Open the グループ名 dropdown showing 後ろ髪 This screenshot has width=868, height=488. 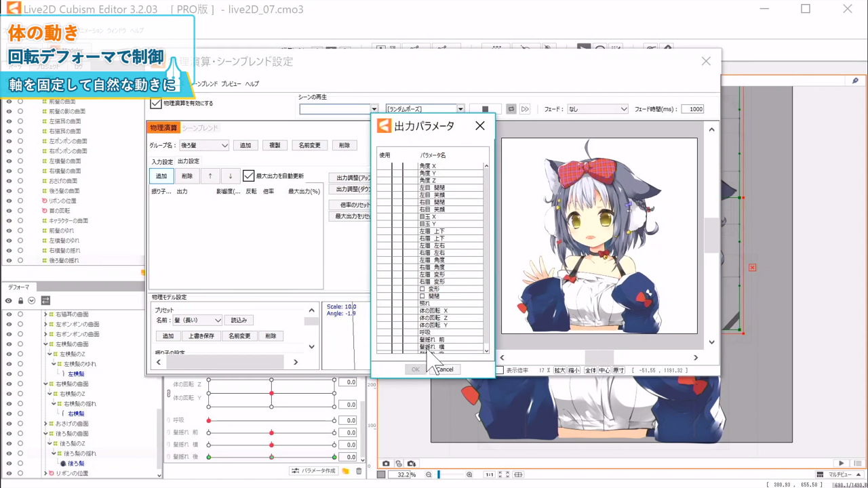[x=204, y=145]
